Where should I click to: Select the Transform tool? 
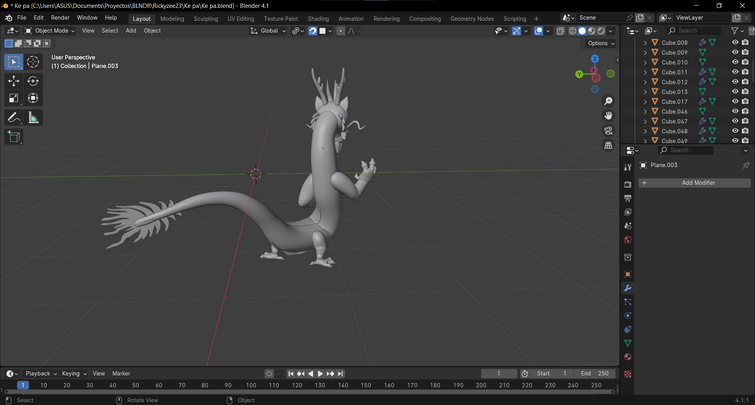pos(33,98)
